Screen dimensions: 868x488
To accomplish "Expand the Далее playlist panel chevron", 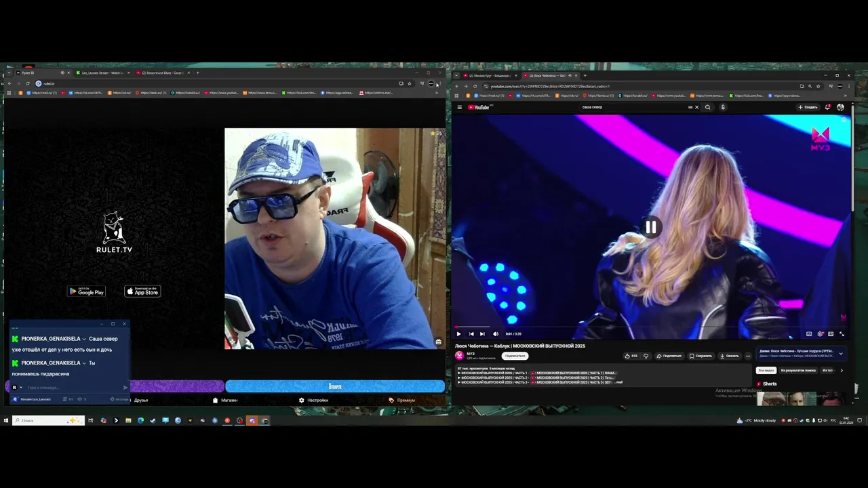I will [841, 353].
